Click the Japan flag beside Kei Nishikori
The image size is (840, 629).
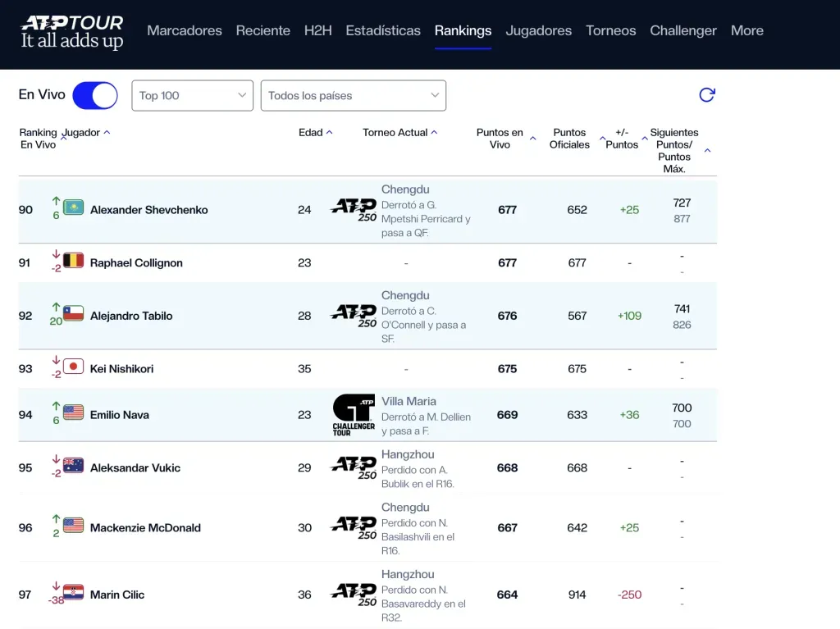click(x=74, y=367)
